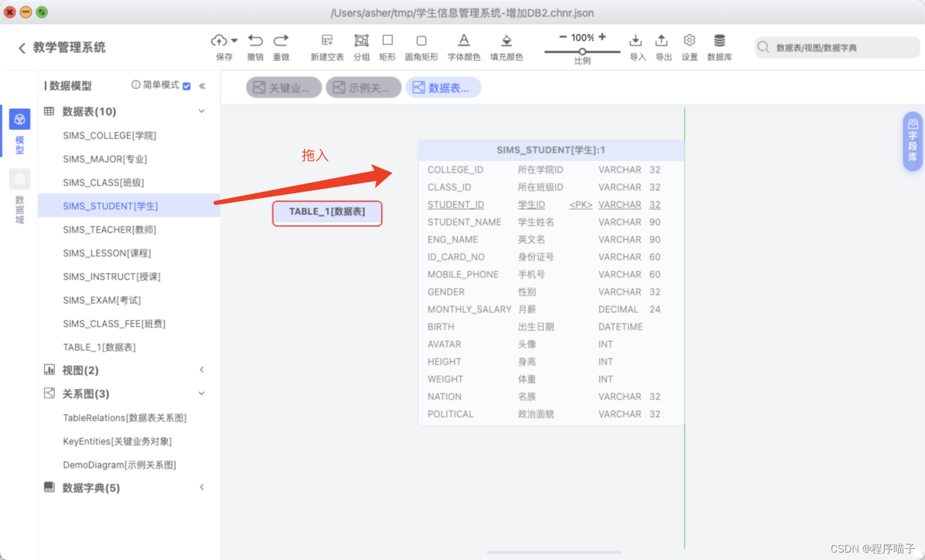
Task: Click the STUDENT_ID field row
Action: click(551, 205)
